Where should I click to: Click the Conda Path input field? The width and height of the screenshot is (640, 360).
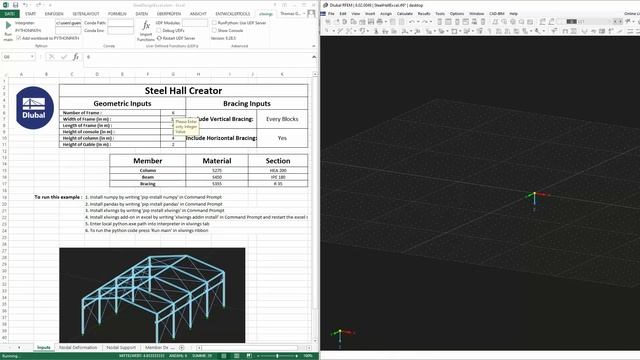click(120, 23)
